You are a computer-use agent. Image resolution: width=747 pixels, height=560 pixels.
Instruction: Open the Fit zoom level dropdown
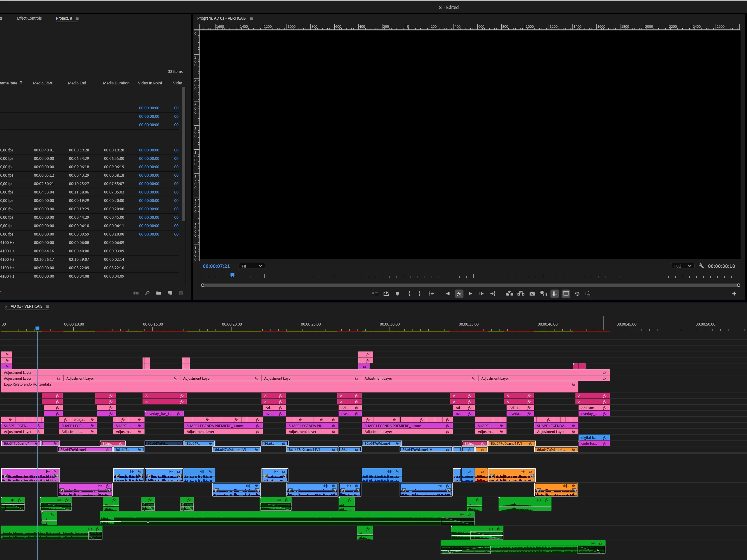252,266
